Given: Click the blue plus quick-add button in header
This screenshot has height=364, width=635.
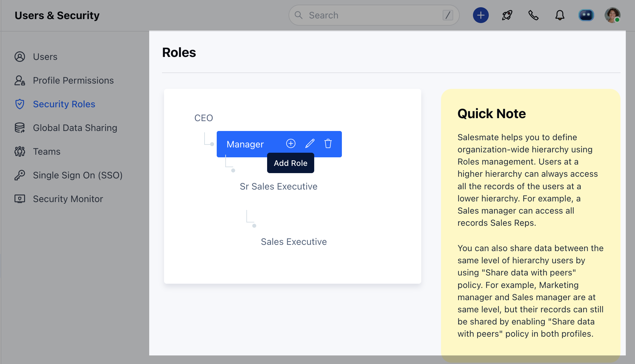Looking at the screenshot, I should point(481,15).
